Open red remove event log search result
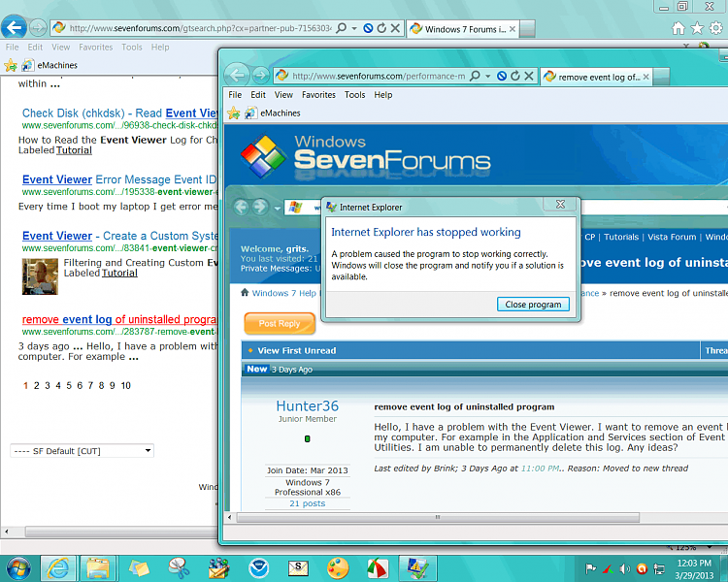The image size is (728, 582). (119, 319)
